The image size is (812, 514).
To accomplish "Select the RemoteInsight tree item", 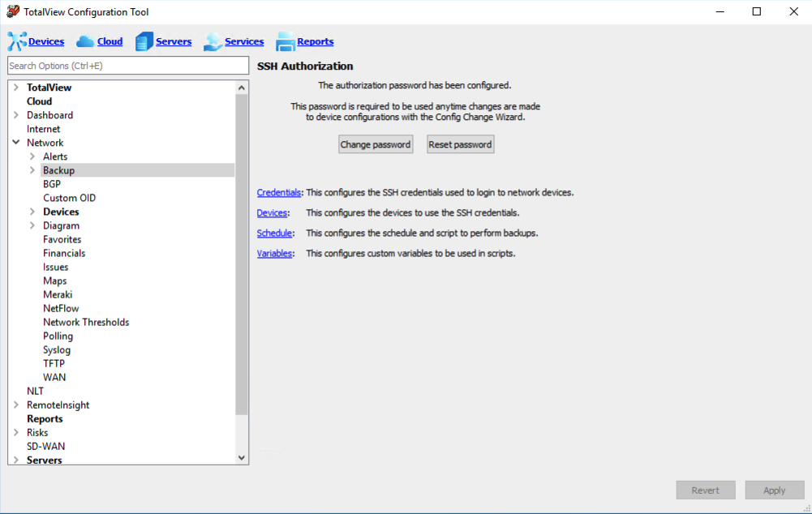I will 58,405.
